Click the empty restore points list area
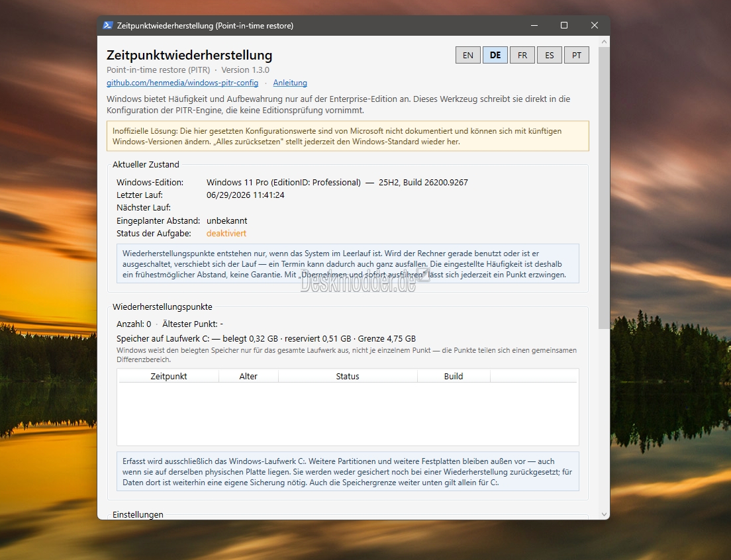The width and height of the screenshot is (731, 560). (x=348, y=414)
